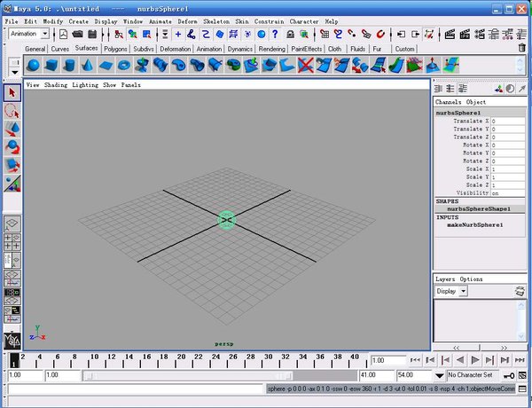Open the Animation menu set dropdown

click(44, 34)
